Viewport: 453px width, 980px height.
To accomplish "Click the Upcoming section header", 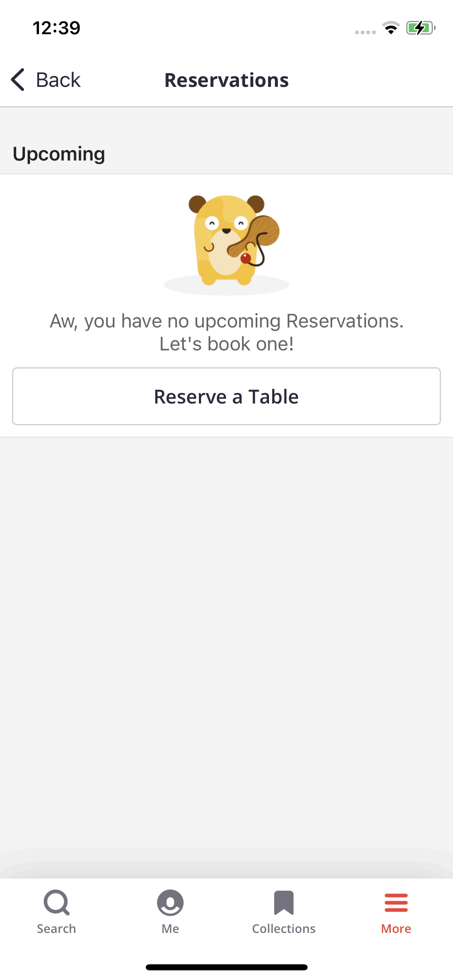I will 59,154.
